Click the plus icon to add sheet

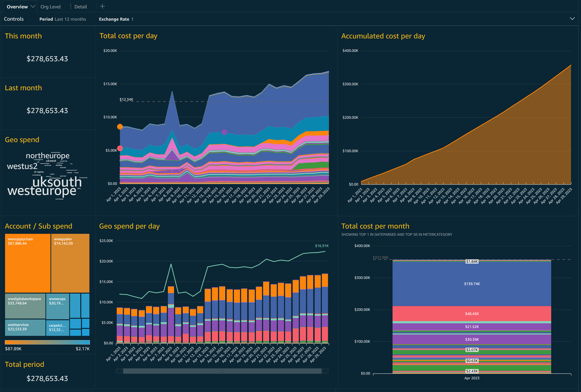click(102, 6)
